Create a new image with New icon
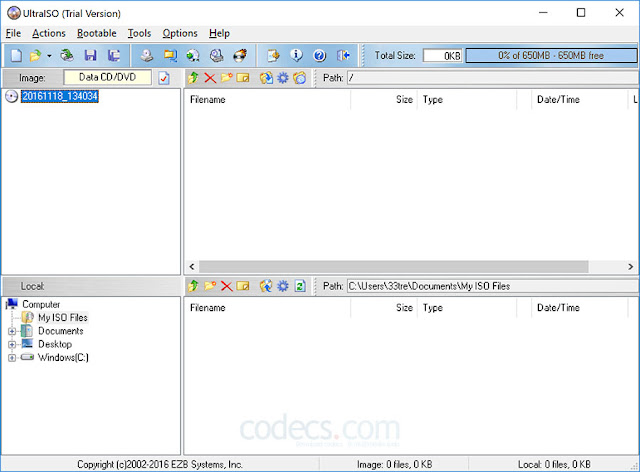Screen dimensions: 640x472 [x=16, y=55]
